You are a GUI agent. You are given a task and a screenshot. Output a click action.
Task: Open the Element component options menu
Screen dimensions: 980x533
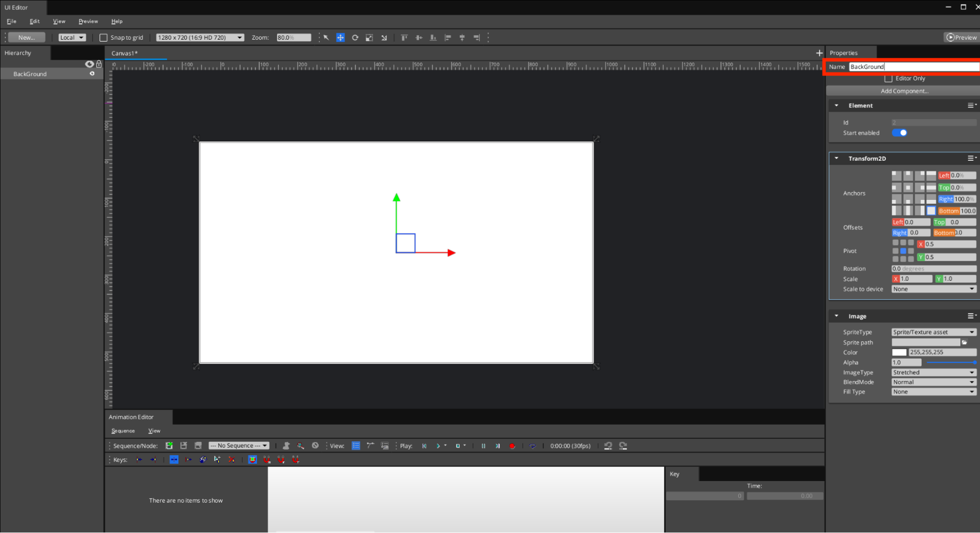pos(972,105)
